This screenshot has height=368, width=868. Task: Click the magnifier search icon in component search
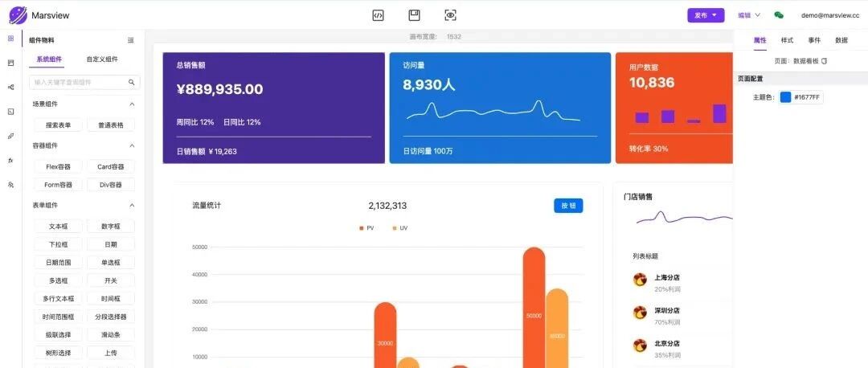click(132, 83)
